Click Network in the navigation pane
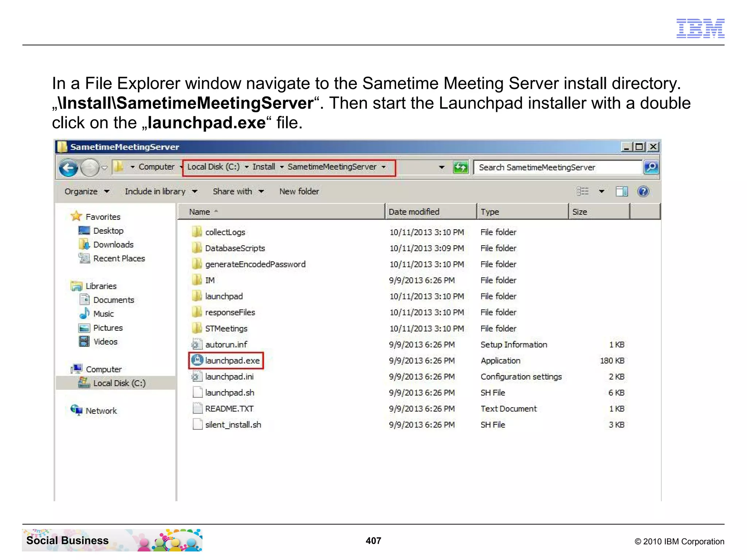 (x=101, y=411)
